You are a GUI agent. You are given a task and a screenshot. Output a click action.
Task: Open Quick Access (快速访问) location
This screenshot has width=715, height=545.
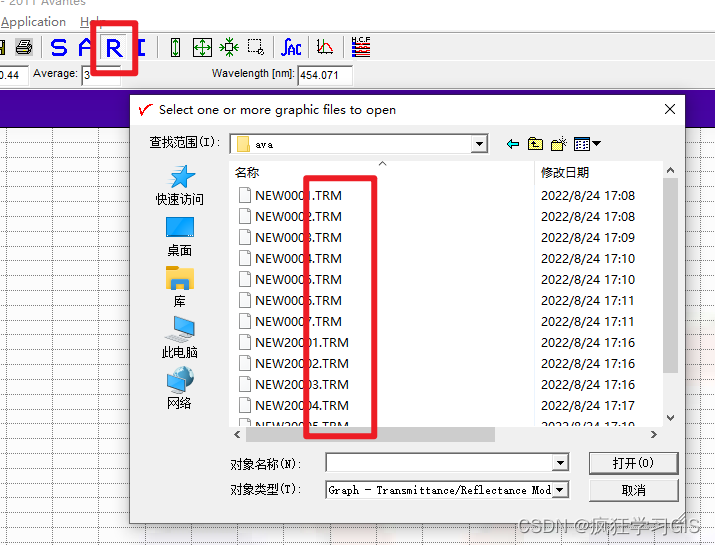tap(179, 186)
